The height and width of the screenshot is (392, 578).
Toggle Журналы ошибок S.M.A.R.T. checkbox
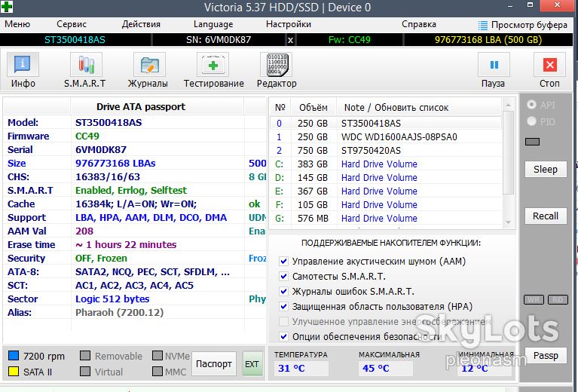(283, 291)
